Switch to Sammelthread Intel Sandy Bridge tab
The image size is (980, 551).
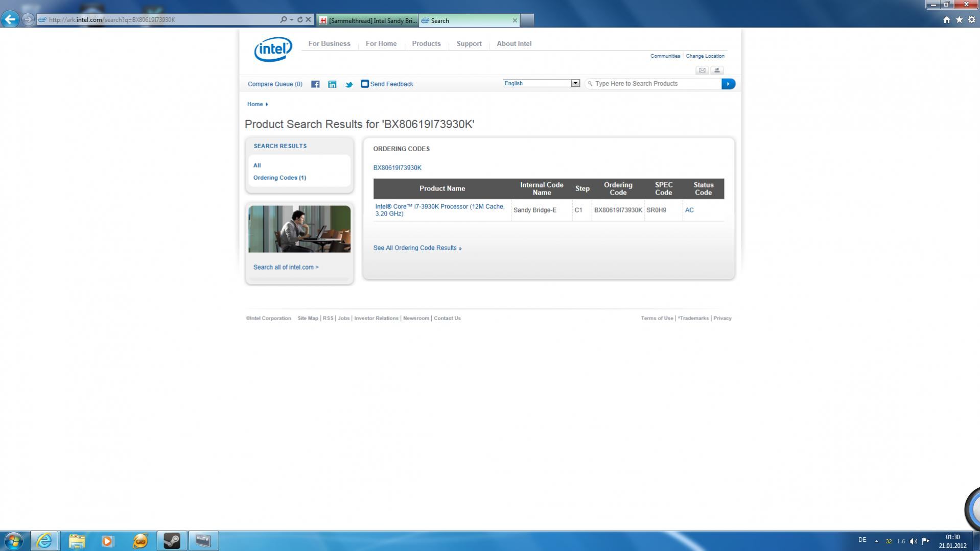[367, 20]
